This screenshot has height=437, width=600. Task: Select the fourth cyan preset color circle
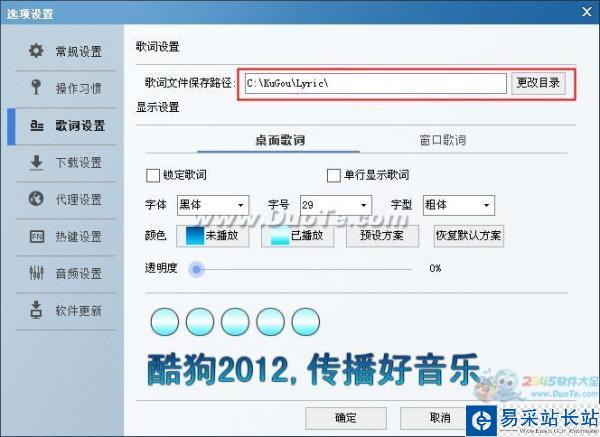270,322
